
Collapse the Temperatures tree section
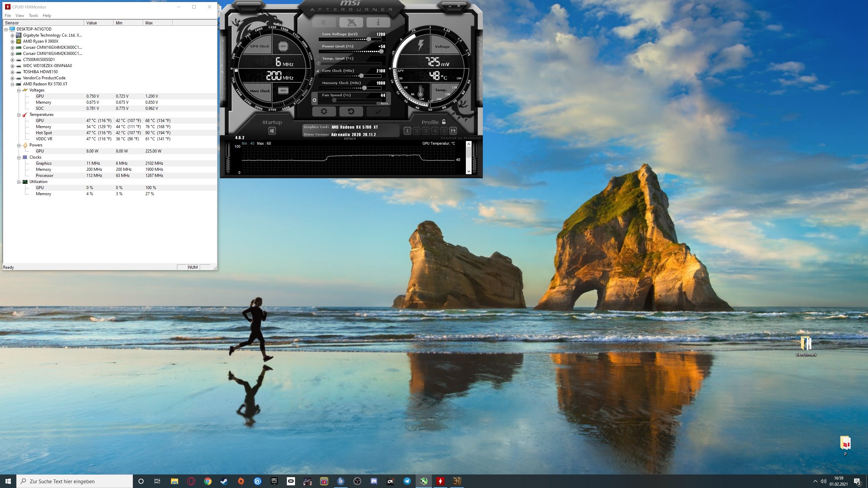click(x=19, y=115)
